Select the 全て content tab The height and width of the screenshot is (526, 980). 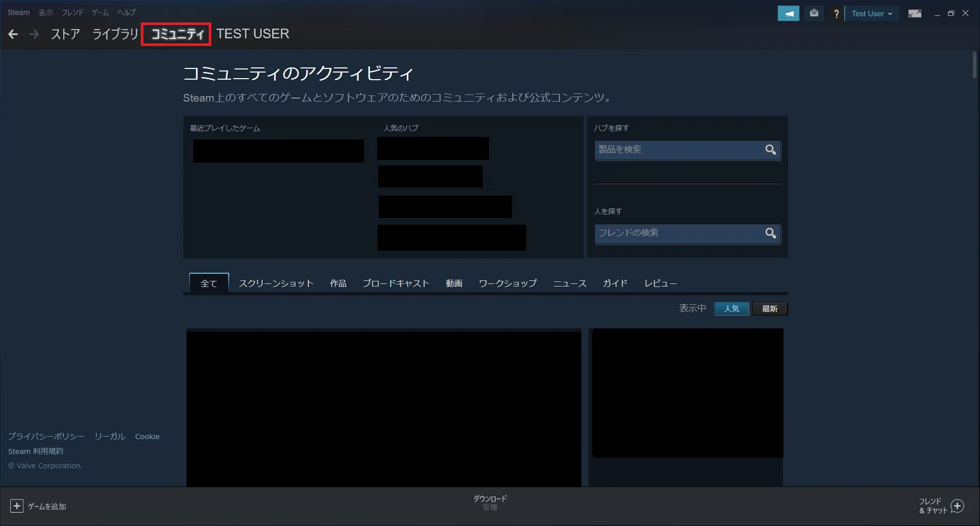pyautogui.click(x=209, y=283)
